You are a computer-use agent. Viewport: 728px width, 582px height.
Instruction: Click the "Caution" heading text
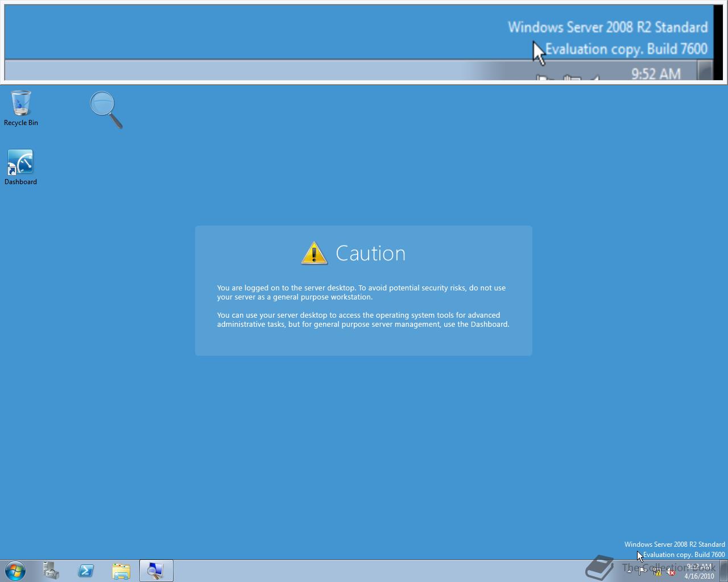point(370,253)
